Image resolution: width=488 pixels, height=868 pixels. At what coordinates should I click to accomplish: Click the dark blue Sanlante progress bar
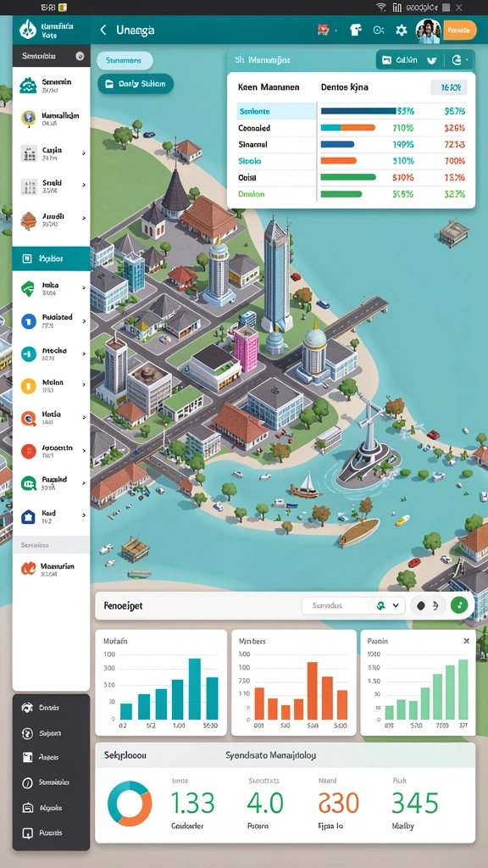click(358, 111)
